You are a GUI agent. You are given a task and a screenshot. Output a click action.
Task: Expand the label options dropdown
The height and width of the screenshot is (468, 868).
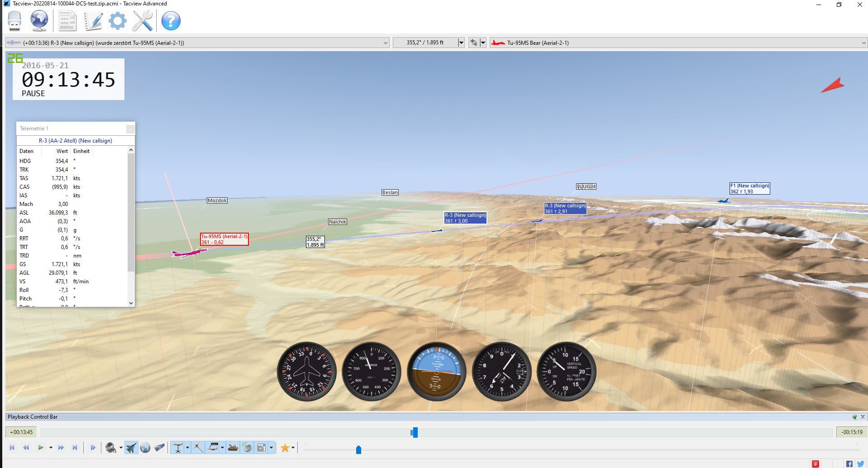coord(222,448)
